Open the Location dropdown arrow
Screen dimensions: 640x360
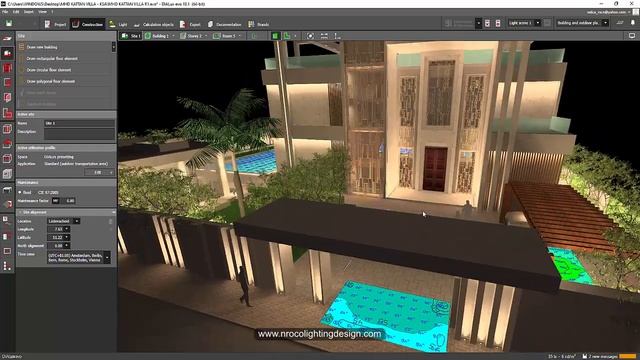(76, 221)
